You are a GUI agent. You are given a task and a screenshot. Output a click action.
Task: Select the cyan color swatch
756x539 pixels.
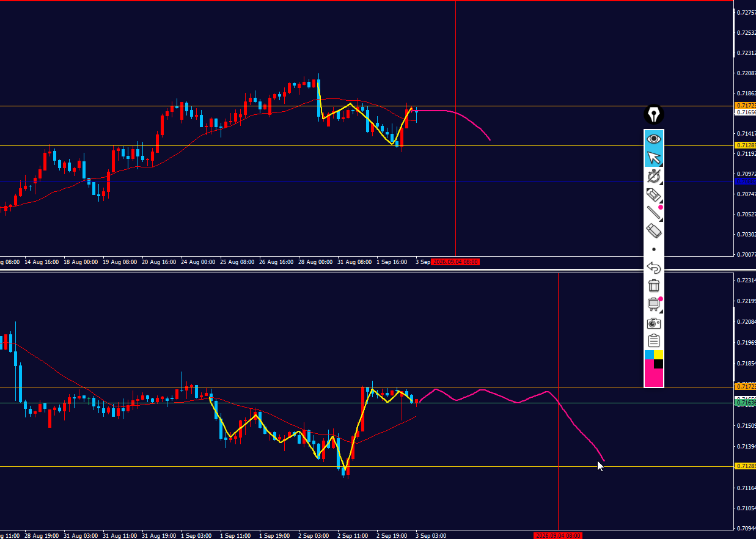click(649, 354)
